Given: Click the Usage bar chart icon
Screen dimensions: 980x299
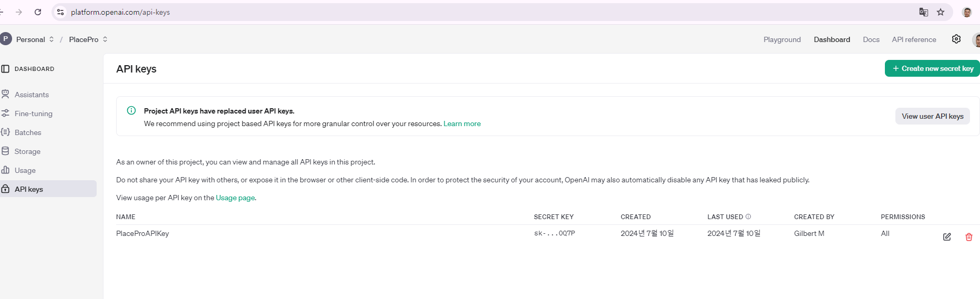Looking at the screenshot, I should tap(5, 170).
